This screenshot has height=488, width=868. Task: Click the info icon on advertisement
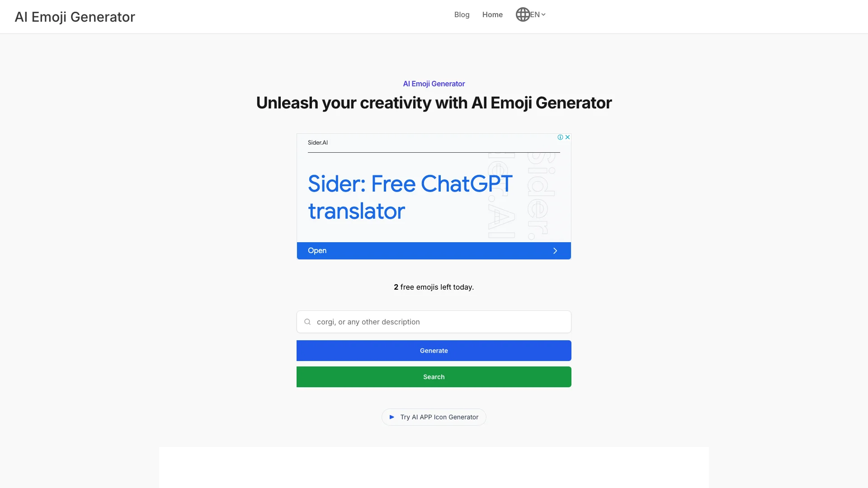560,137
